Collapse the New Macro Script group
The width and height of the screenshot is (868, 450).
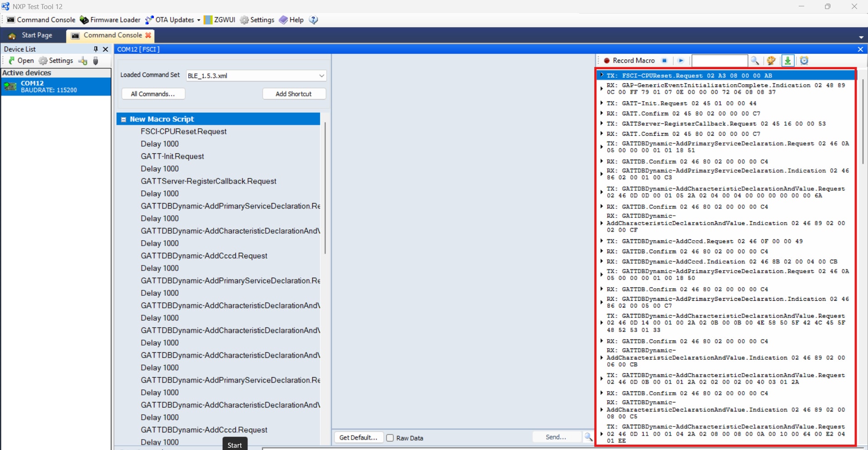click(x=124, y=119)
